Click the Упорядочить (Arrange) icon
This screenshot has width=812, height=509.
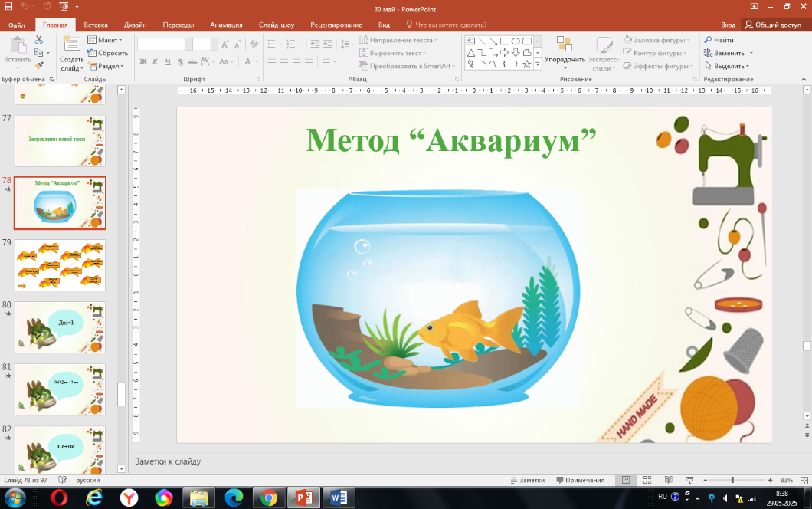pos(564,45)
